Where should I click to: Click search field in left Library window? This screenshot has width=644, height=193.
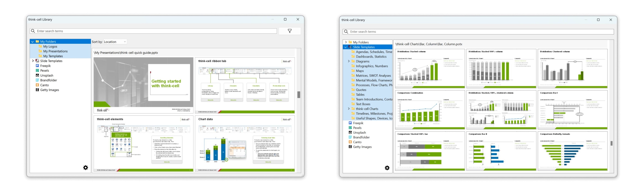pyautogui.click(x=153, y=31)
